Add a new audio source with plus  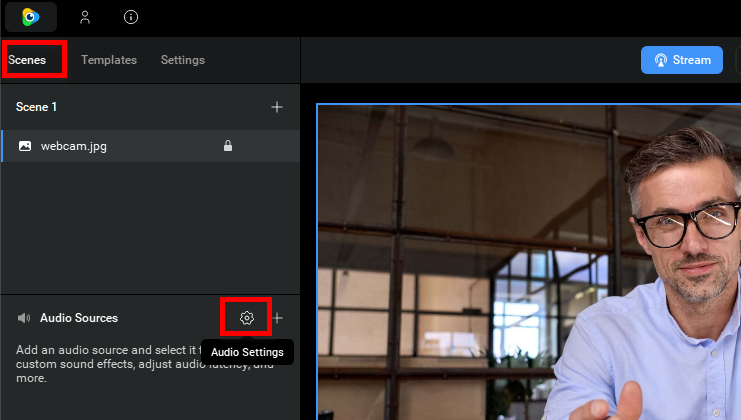[278, 318]
